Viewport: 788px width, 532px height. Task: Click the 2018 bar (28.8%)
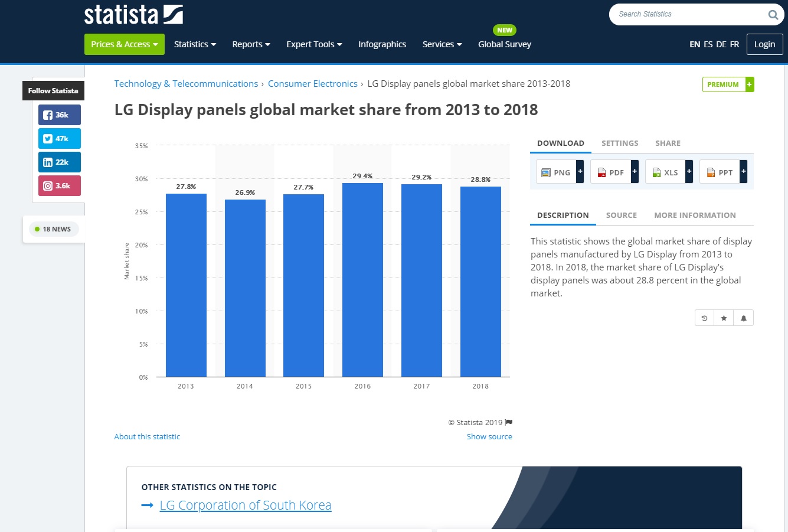(x=480, y=282)
